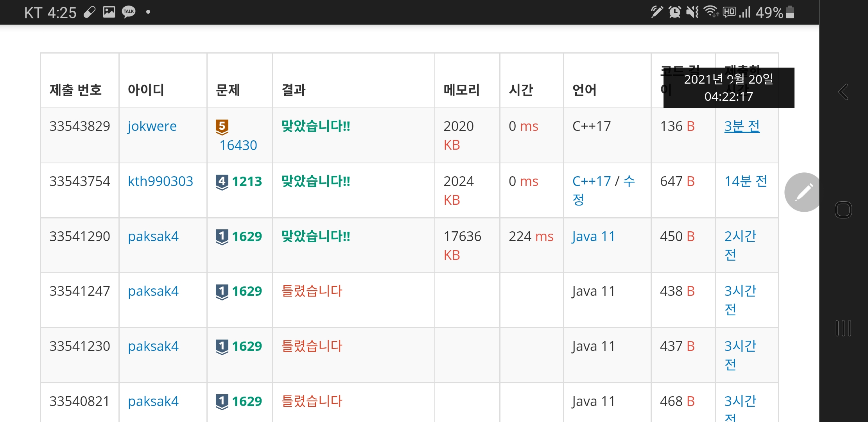Click the 2021 date tooltip popup
Viewport: 868px width, 422px height.
click(728, 88)
